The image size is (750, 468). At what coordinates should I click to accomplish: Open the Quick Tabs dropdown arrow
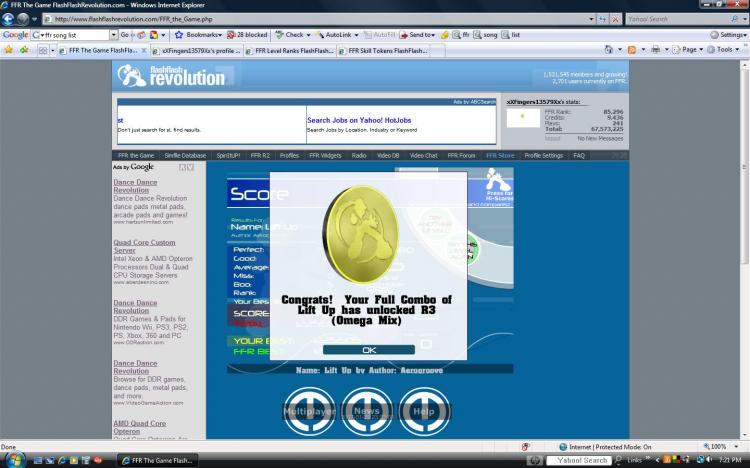coord(53,50)
